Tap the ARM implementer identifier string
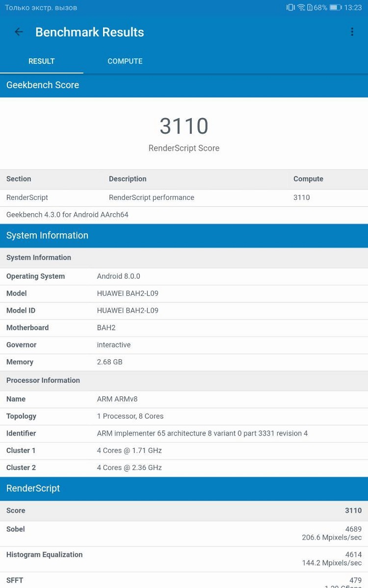The width and height of the screenshot is (368, 588). (202, 433)
